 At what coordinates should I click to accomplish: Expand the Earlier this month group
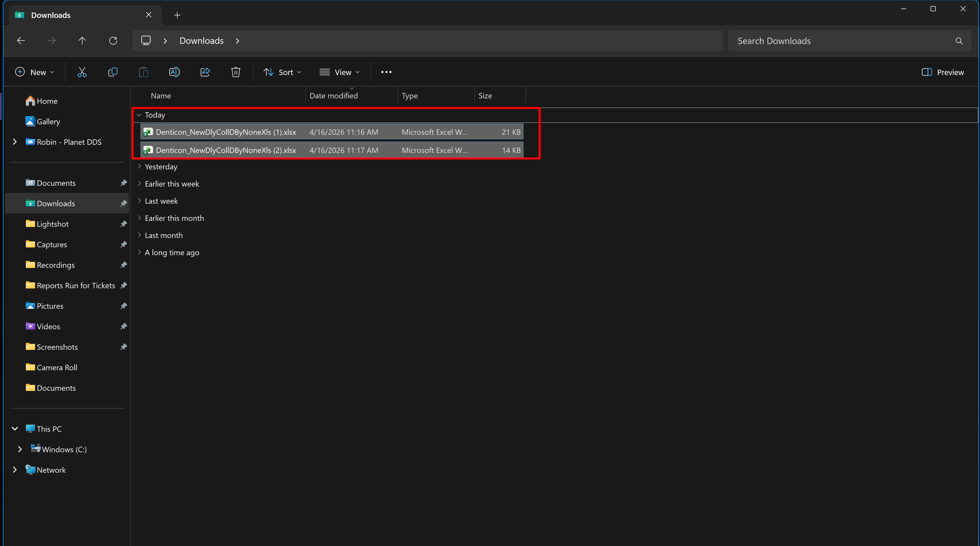[139, 218]
